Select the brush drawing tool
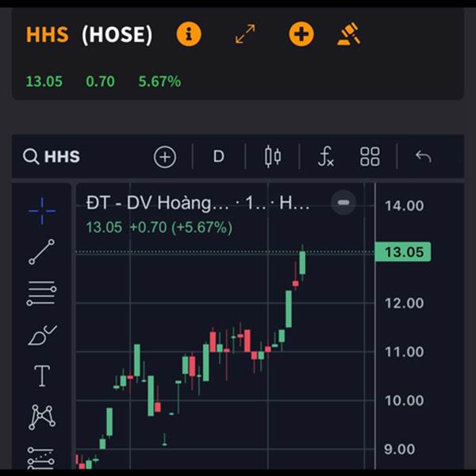The width and height of the screenshot is (476, 476). click(42, 335)
